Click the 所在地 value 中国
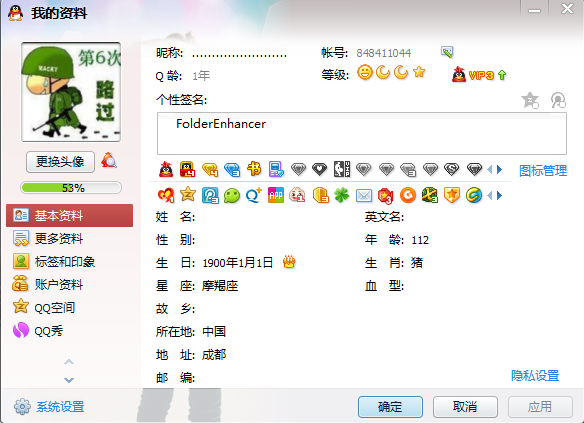 coord(214,331)
